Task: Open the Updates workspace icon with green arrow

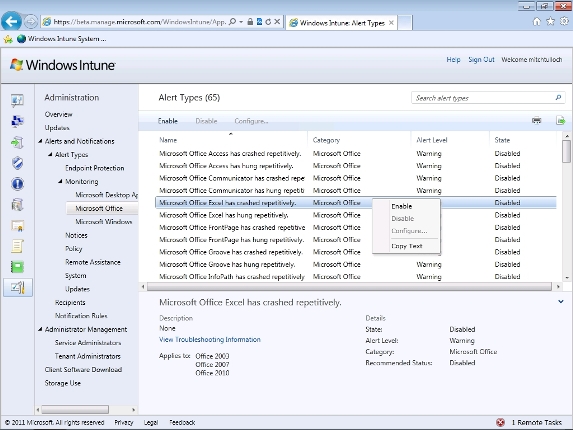Action: 17,142
